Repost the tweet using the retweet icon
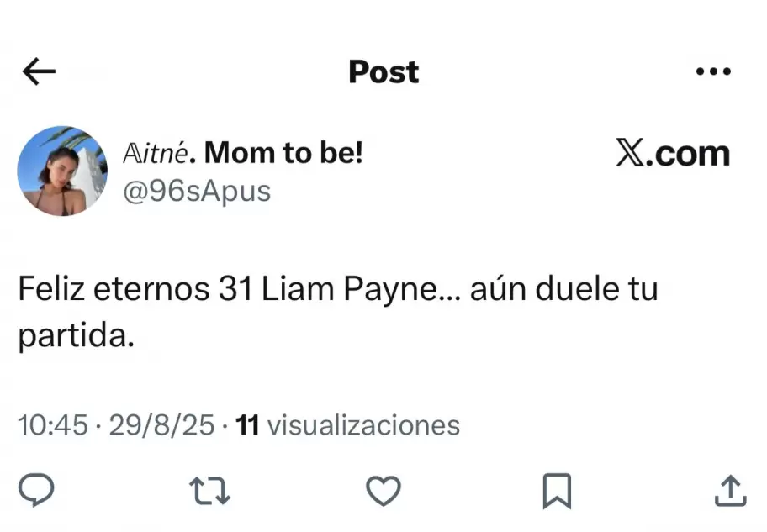The width and height of the screenshot is (767, 532). click(209, 490)
